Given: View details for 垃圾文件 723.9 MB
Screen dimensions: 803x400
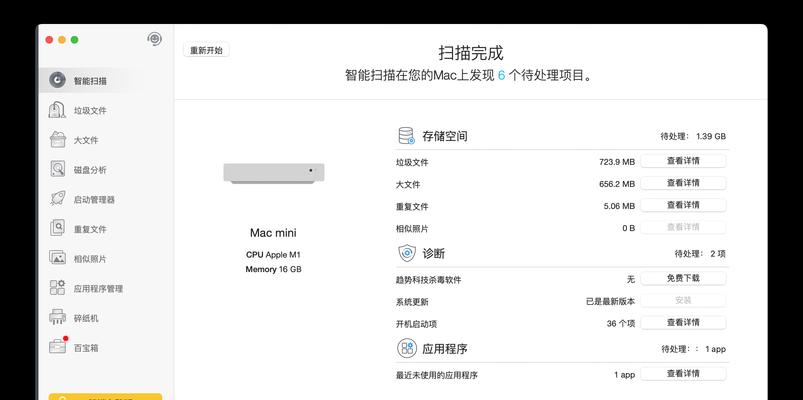Looking at the screenshot, I should coord(683,161).
